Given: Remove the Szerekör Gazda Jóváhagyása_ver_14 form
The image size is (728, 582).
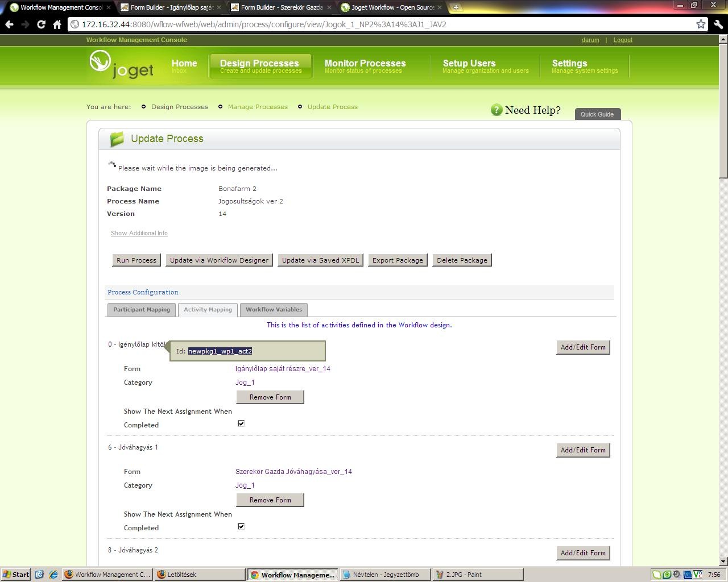Looking at the screenshot, I should 270,500.
